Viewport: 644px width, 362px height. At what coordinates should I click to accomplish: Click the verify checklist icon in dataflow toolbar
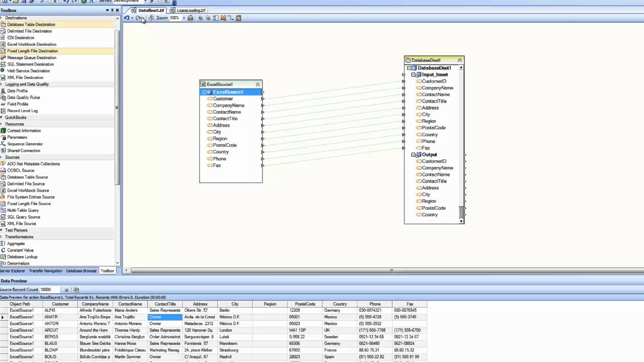[x=238, y=18]
